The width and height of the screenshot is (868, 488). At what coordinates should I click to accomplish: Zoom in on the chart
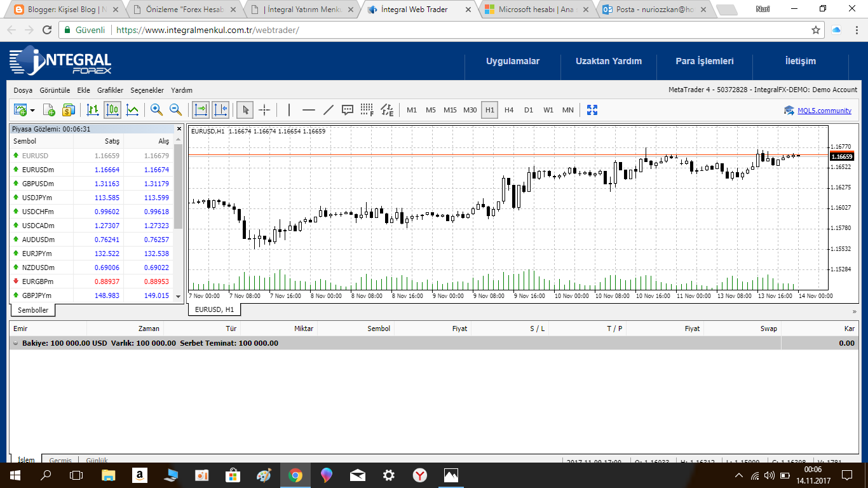[x=156, y=110]
